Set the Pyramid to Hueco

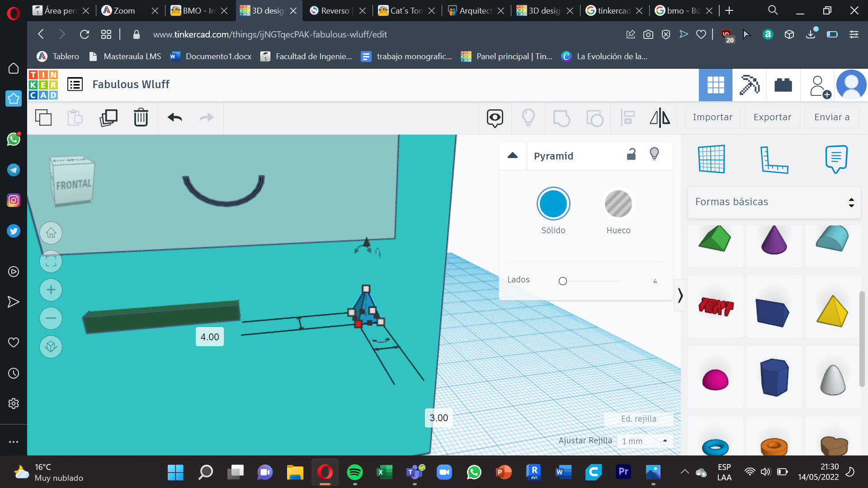coord(618,204)
